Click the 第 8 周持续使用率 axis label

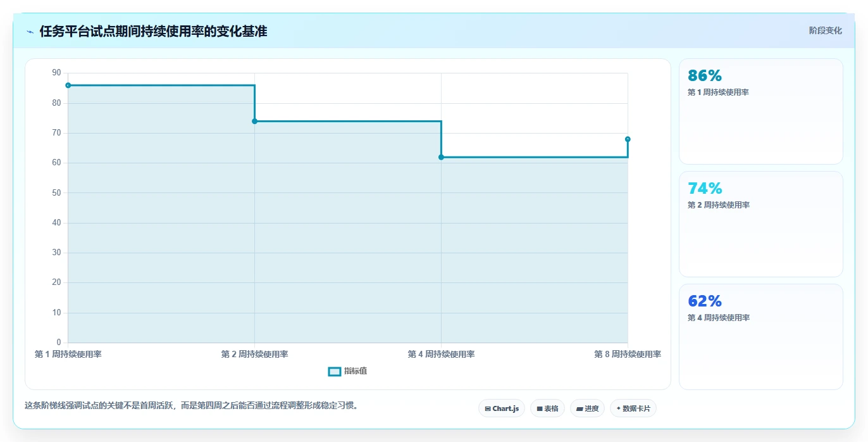[628, 354]
